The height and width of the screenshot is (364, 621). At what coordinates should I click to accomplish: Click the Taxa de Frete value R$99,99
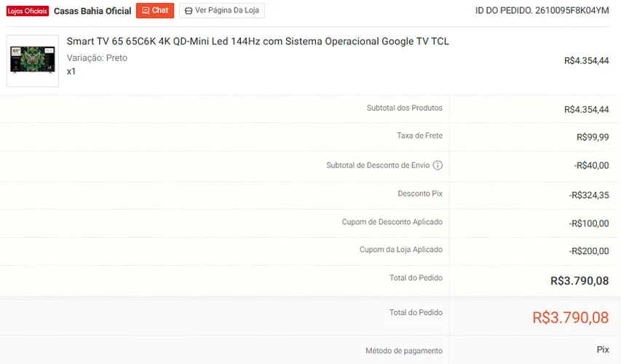(593, 137)
